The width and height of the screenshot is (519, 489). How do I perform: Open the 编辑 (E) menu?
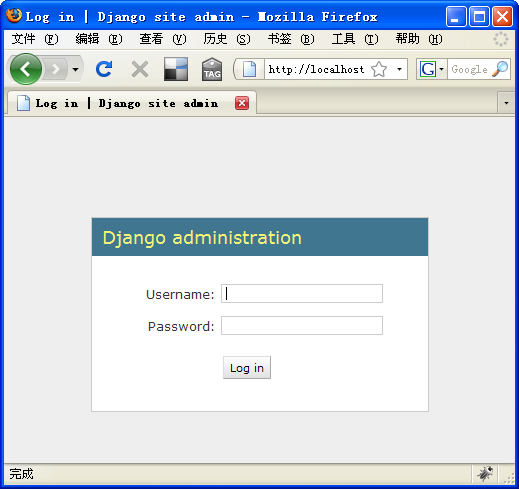point(99,39)
